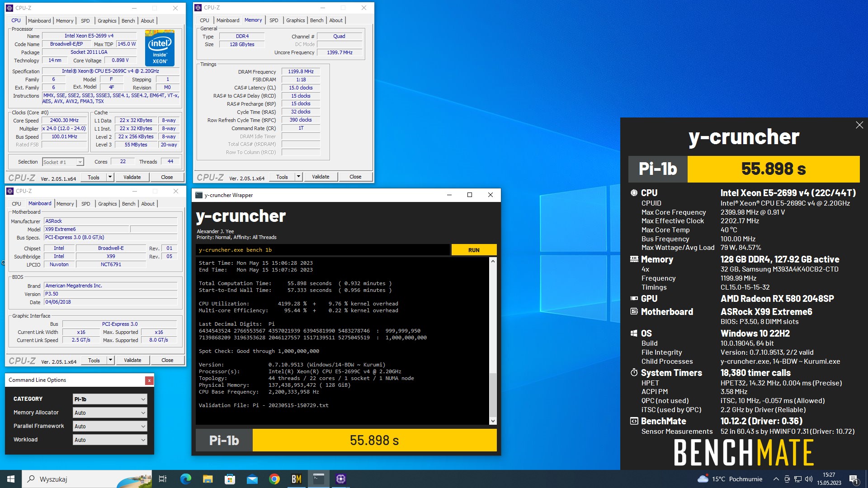Switch to the BenchMate taskbar icon
This screenshot has height=488, width=868.
(x=296, y=479)
